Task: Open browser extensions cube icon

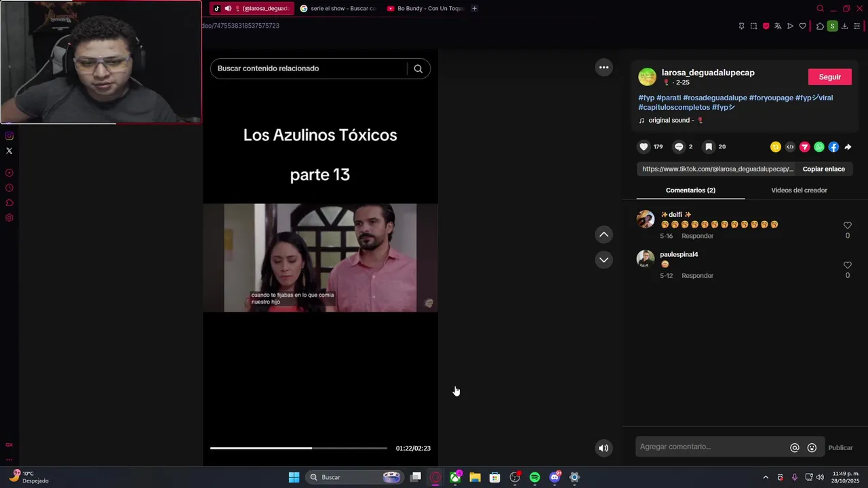Action: coord(820,26)
